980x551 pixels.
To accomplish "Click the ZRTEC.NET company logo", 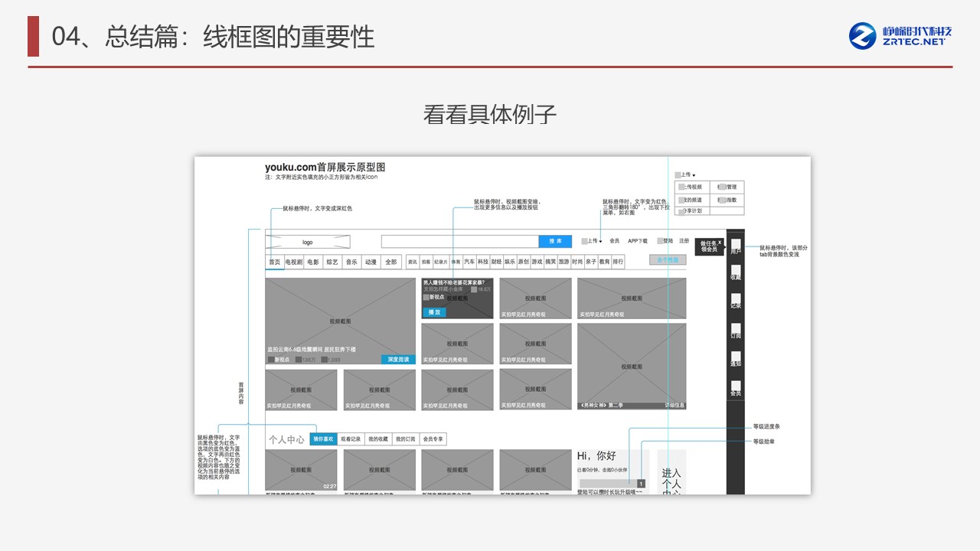I will tap(900, 36).
